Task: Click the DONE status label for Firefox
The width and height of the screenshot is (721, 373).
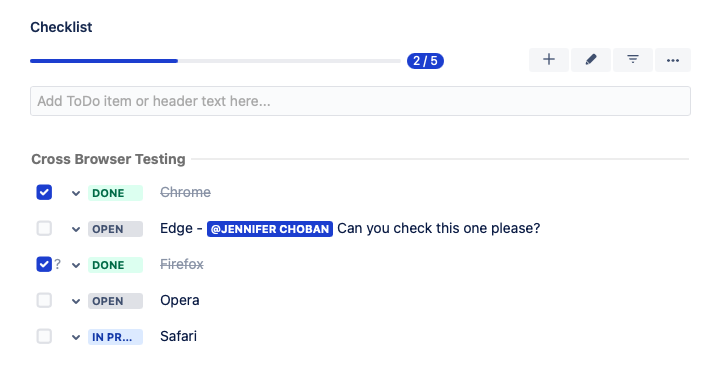Action: [115, 265]
